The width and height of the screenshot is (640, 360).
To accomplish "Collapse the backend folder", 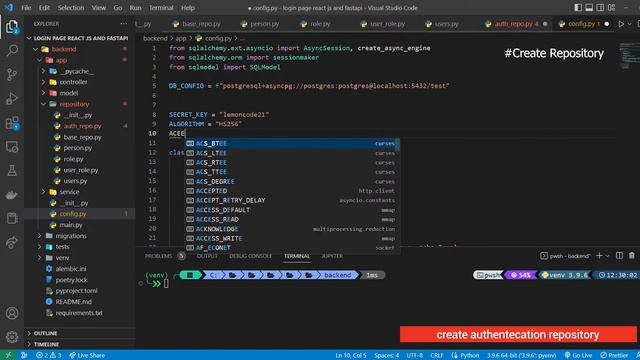I will point(36,49).
